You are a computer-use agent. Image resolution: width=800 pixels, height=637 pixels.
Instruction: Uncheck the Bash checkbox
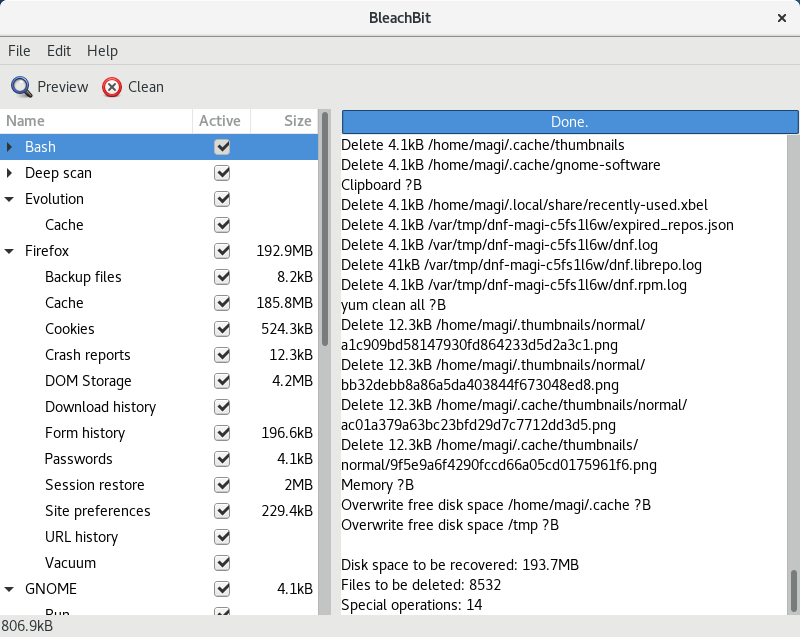222,147
